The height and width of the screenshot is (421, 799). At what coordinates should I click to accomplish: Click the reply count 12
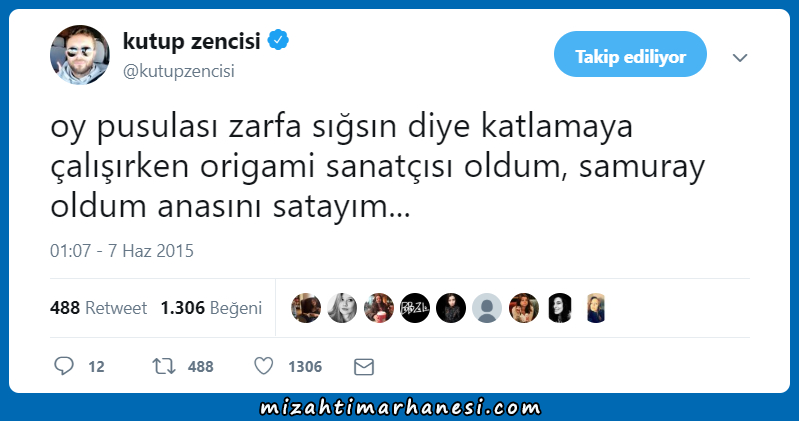[96, 366]
